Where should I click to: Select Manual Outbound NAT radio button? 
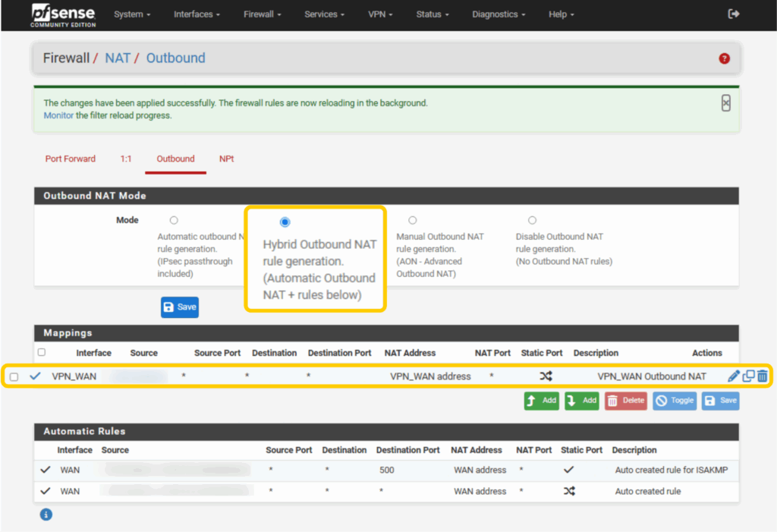tap(412, 220)
